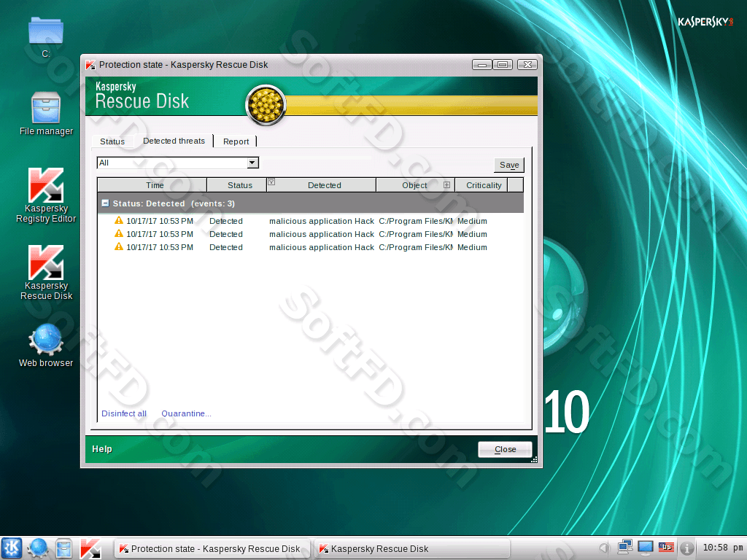Viewport: 747px width, 560px height.
Task: Select the Detected threats tab
Action: 174,141
